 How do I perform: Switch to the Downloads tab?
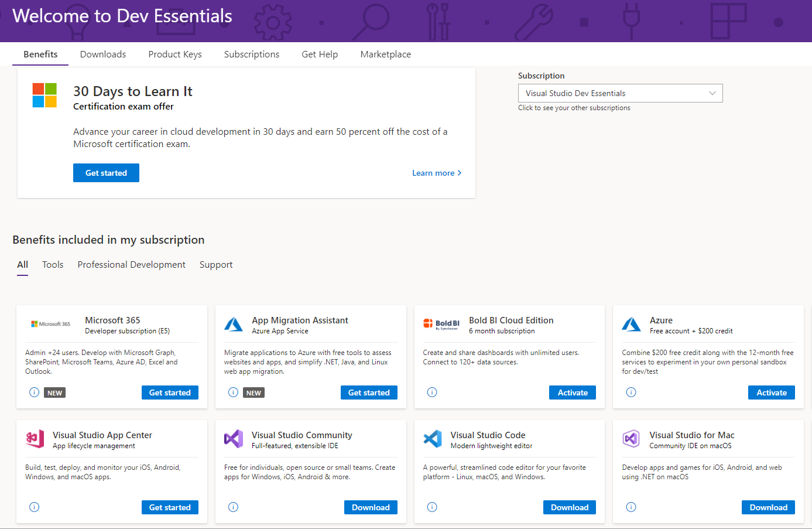(x=103, y=54)
